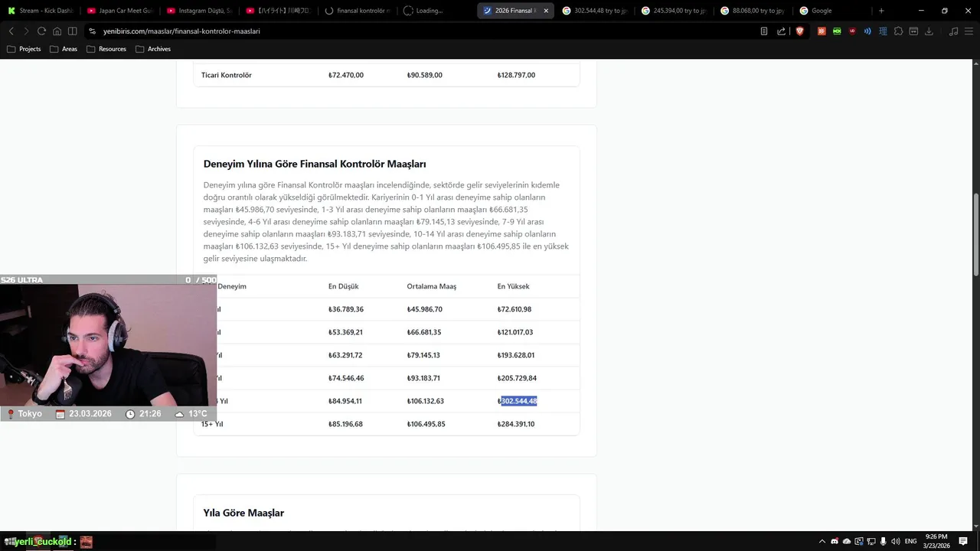
Task: Click the ₺193.628,01 highest salary cell
Action: [516, 355]
